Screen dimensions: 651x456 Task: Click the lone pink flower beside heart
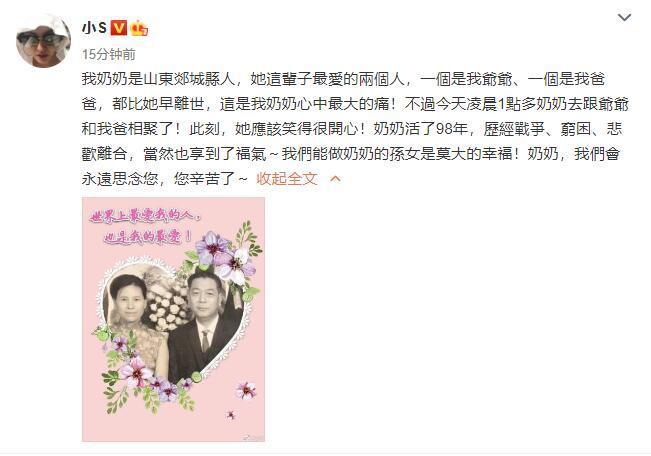click(246, 391)
